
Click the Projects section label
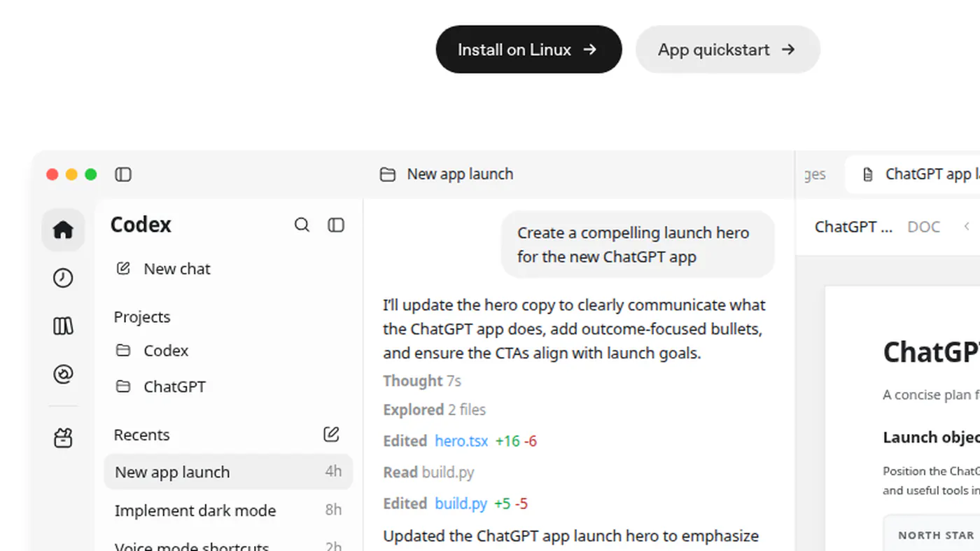pyautogui.click(x=142, y=317)
